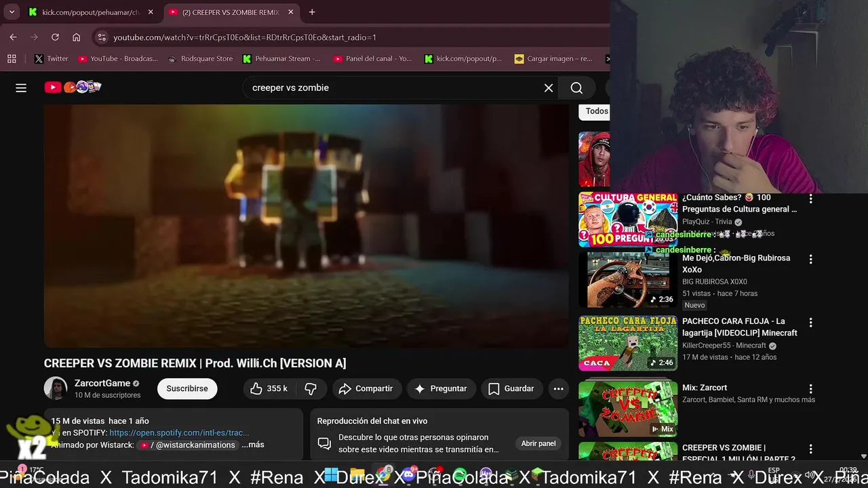Go forward in browser history
This screenshot has width=868, height=488.
35,37
